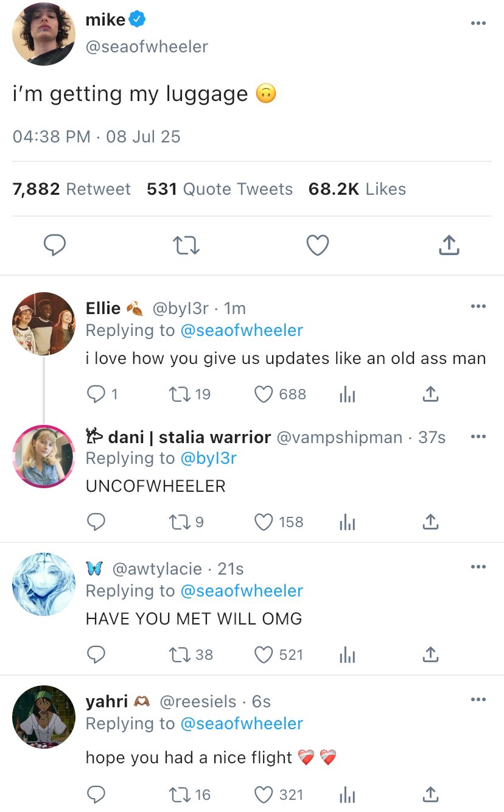Viewport: 504px width, 812px height.
Task: View 68.2K Likes on main tweet
Action: tap(357, 189)
